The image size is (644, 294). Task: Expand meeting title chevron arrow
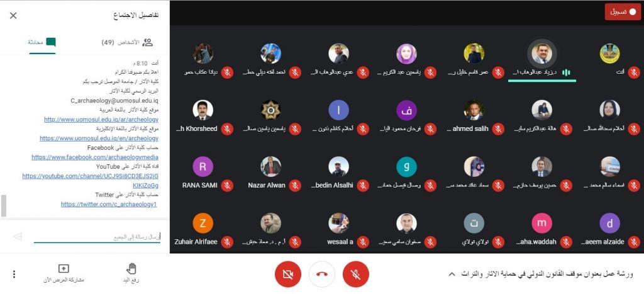click(452, 274)
